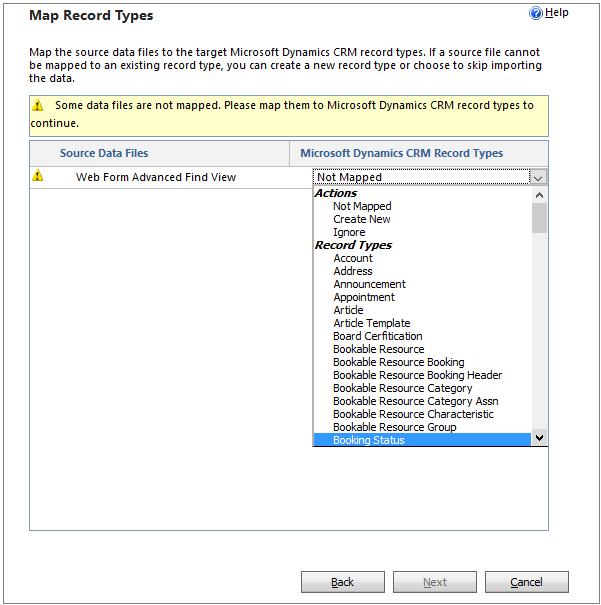Click warning icon beside Web Form Advanced Find View

[38, 176]
